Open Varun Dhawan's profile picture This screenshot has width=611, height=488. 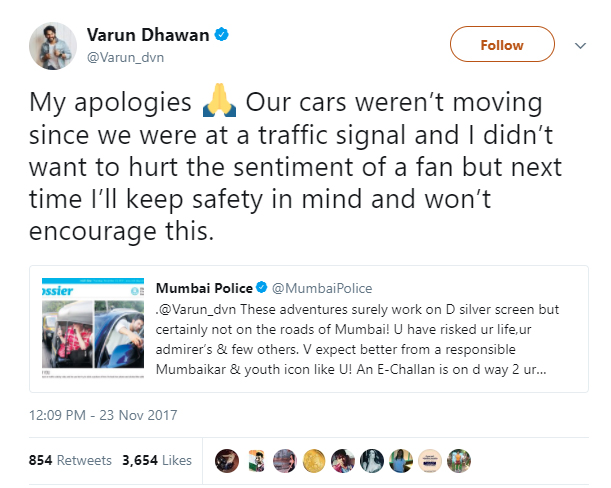[x=53, y=46]
